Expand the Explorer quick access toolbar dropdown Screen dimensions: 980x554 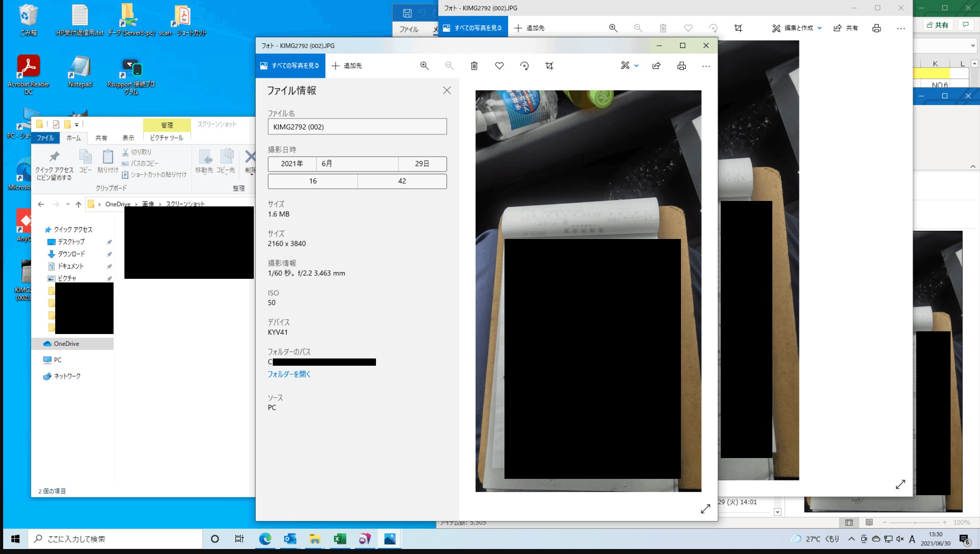(x=76, y=124)
